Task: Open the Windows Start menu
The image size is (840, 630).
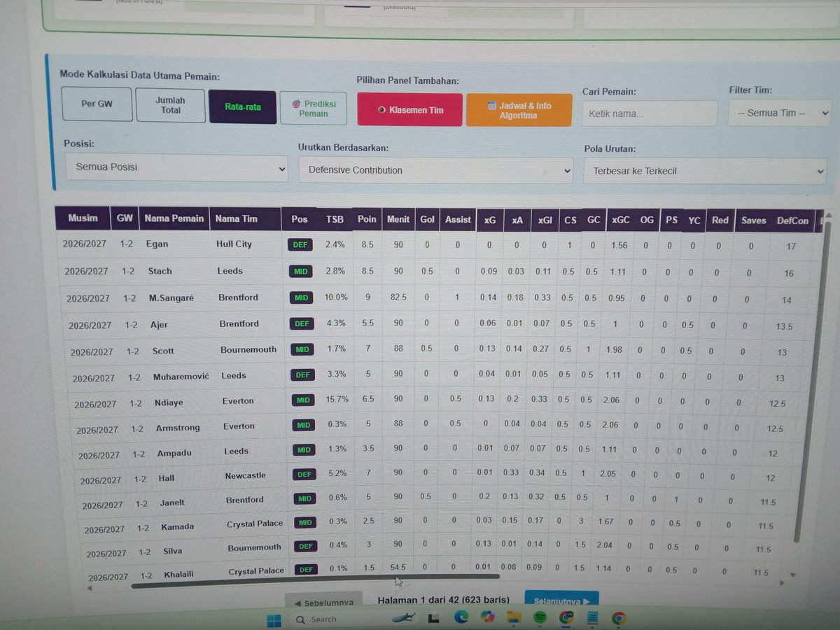Action: click(x=274, y=619)
